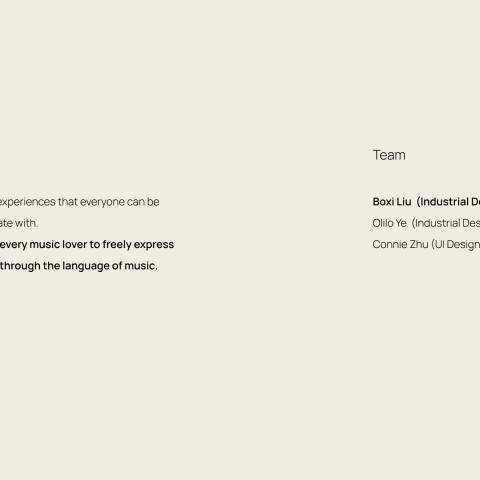Click bold Industrial text beside Boxi Liu
The image size is (480, 480).
click(x=444, y=202)
